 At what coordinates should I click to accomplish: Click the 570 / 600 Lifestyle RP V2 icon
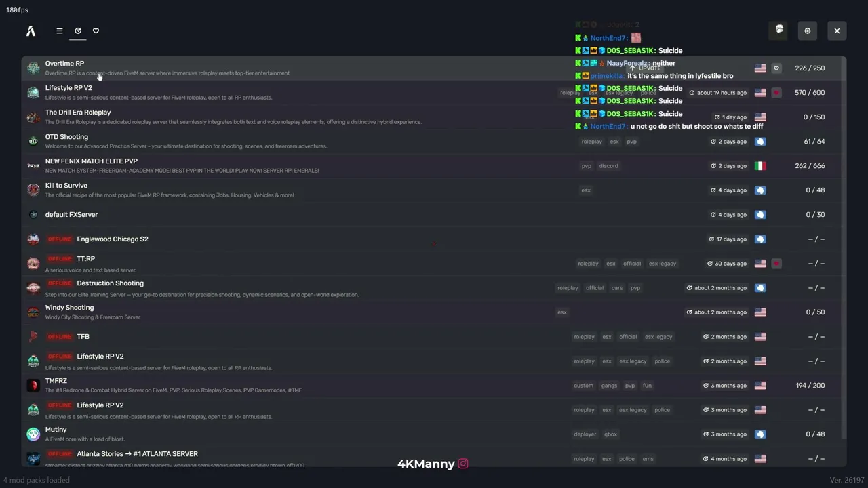(x=33, y=92)
